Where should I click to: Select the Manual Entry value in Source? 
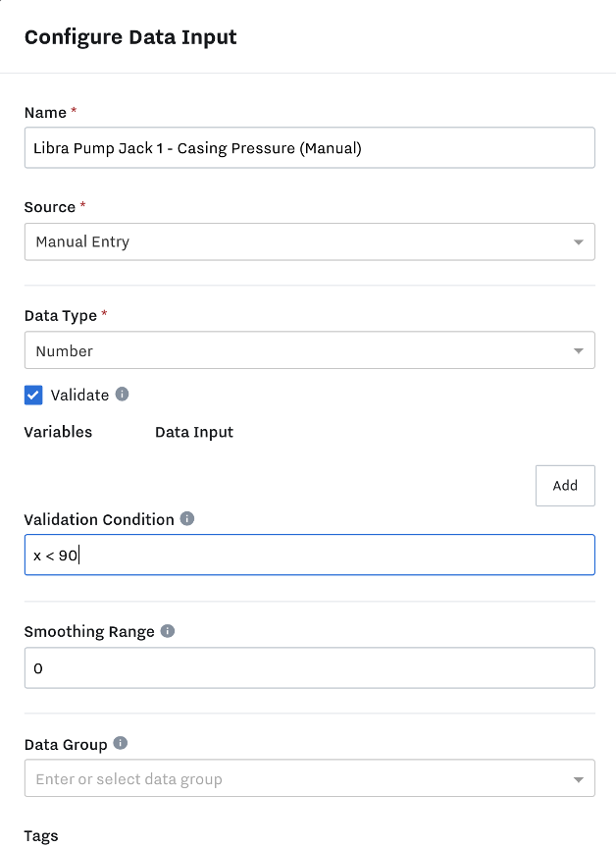coord(82,241)
